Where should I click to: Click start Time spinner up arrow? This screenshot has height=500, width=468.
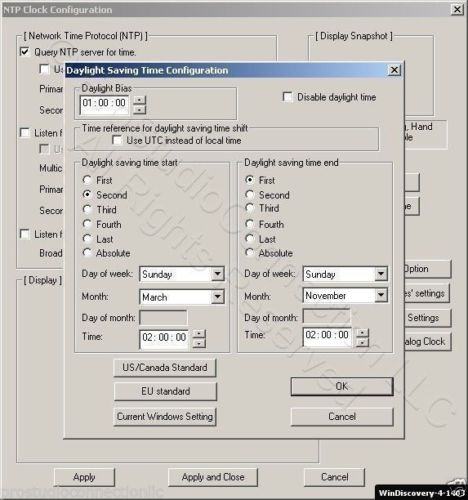199,334
